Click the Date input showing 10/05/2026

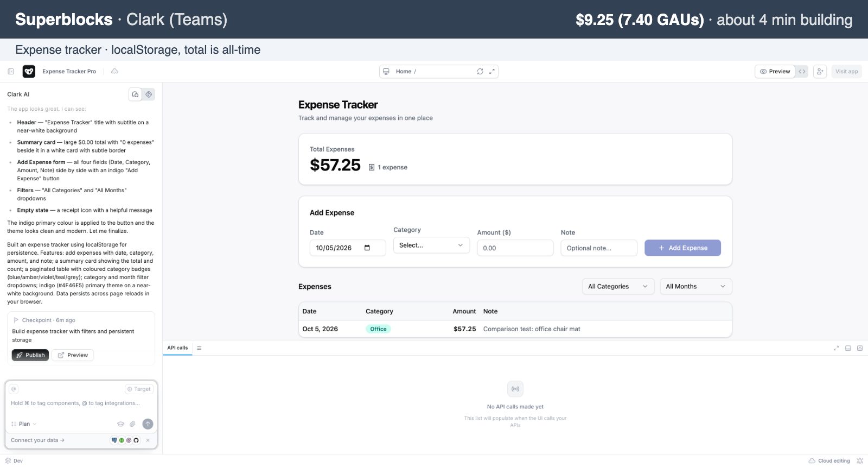point(348,248)
